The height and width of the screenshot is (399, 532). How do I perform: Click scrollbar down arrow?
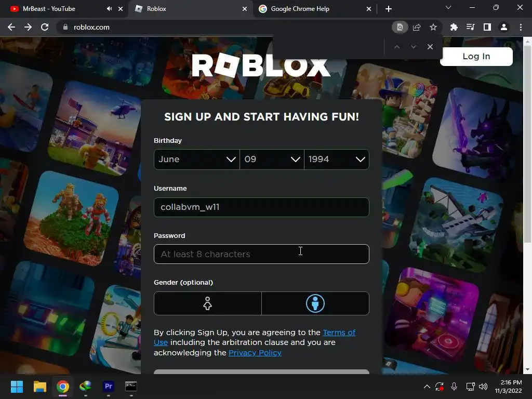pyautogui.click(x=527, y=369)
